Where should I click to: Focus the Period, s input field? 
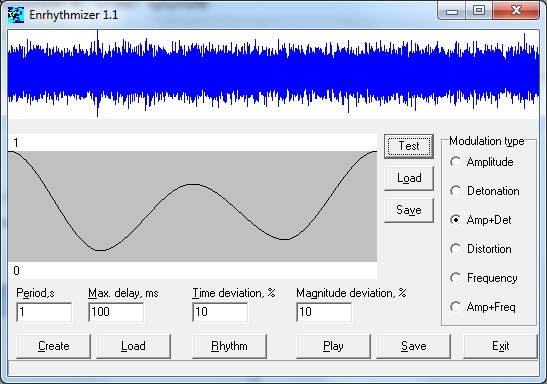(44, 312)
